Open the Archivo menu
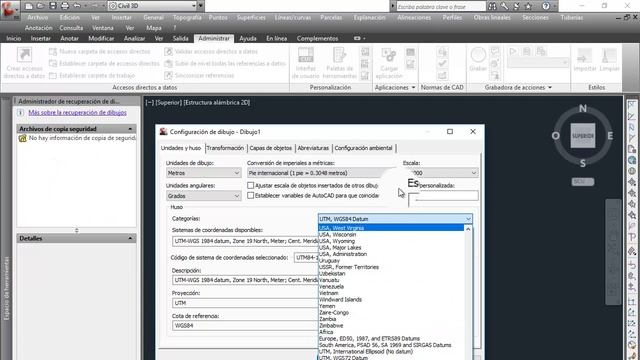Image resolution: width=640 pixels, height=360 pixels. [38, 18]
